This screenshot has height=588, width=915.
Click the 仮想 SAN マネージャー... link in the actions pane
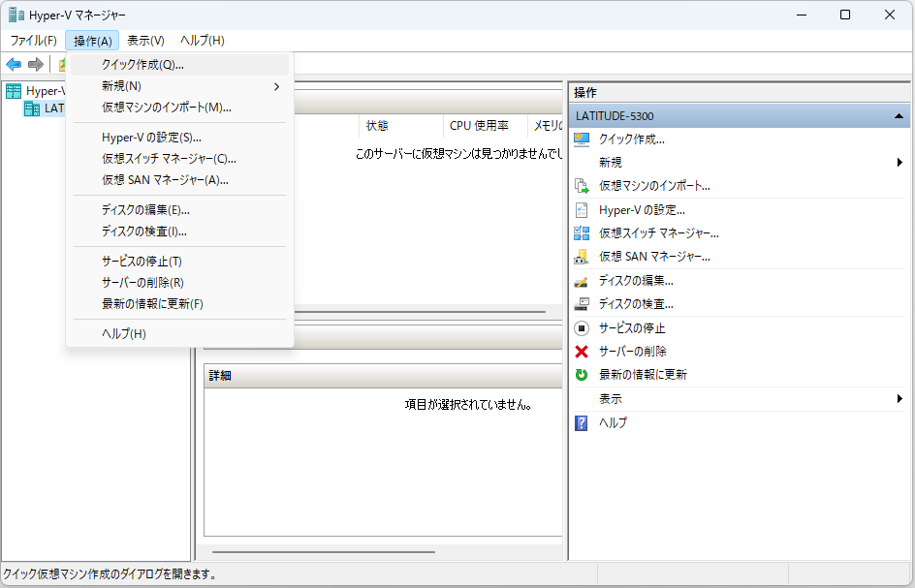654,257
